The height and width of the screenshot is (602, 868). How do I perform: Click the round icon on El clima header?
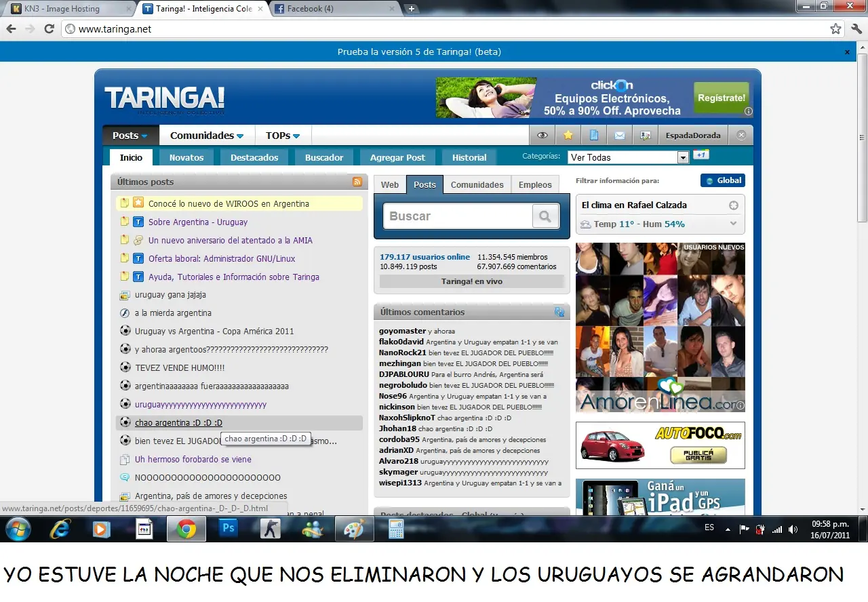[734, 205]
